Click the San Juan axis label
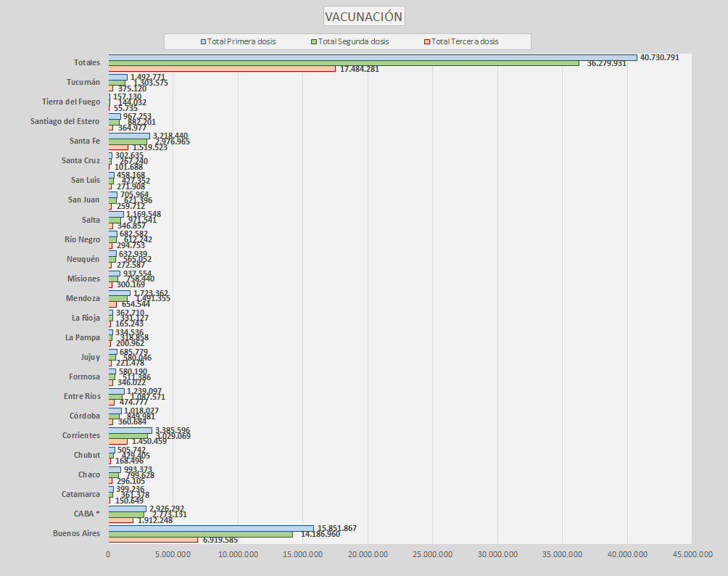 83,199
